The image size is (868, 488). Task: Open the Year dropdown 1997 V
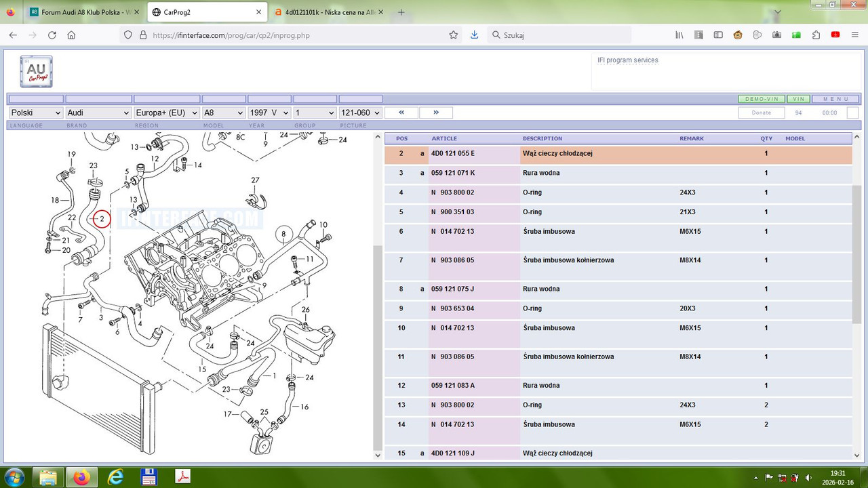(269, 113)
